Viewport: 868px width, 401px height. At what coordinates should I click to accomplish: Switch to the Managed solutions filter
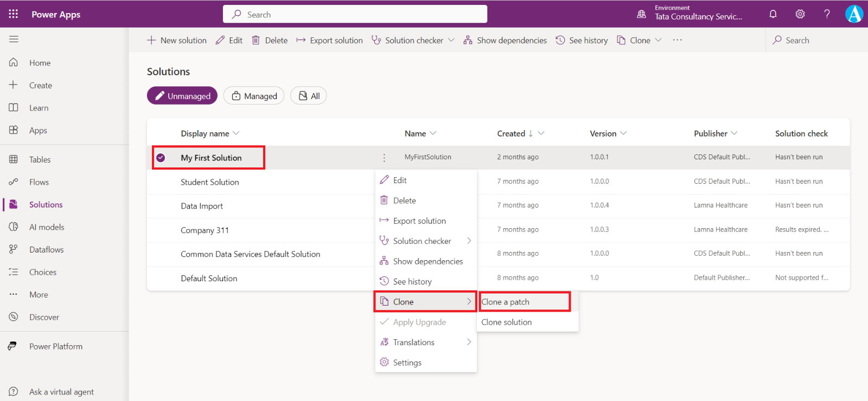click(x=254, y=96)
